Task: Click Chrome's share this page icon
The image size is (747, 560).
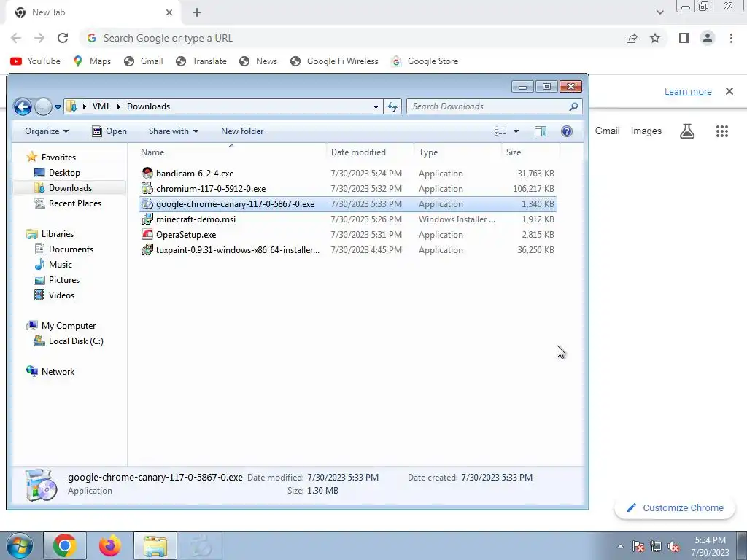Action: click(x=632, y=38)
